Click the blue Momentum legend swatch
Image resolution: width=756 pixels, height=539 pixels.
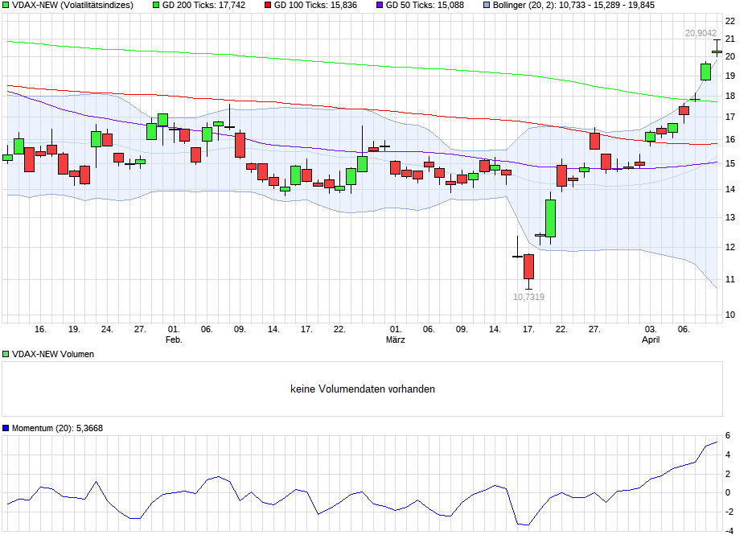point(6,428)
